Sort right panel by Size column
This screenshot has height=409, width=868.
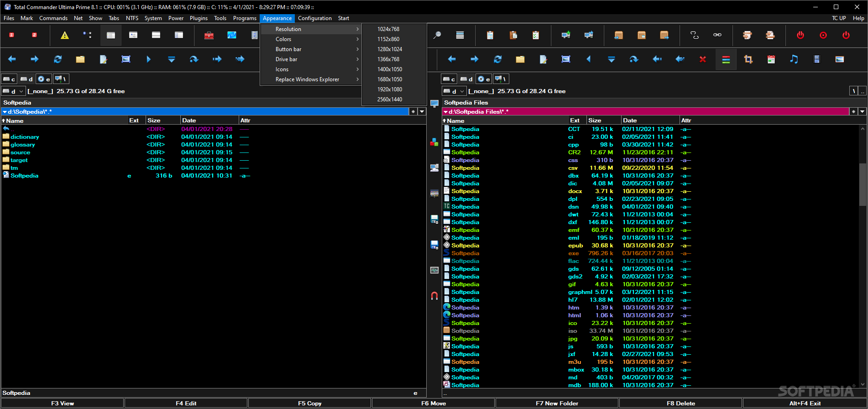coord(603,121)
